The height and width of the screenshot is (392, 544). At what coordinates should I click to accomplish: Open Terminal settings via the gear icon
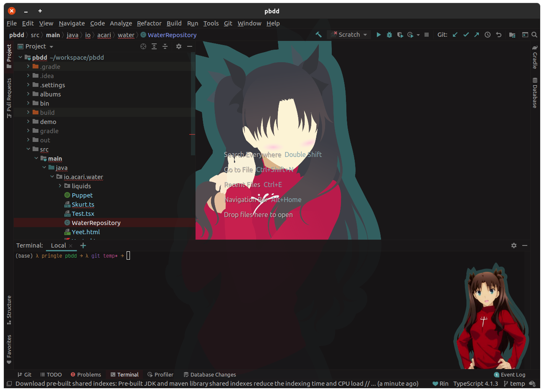(x=513, y=245)
